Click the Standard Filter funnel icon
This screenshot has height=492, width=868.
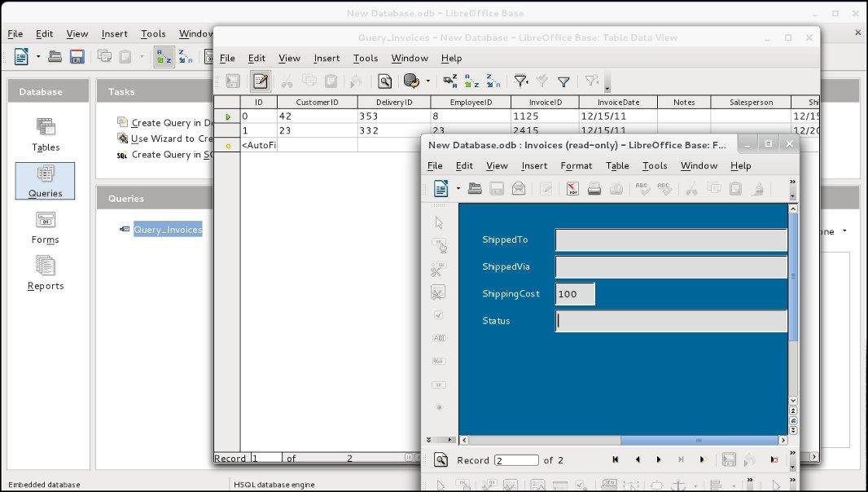563,82
